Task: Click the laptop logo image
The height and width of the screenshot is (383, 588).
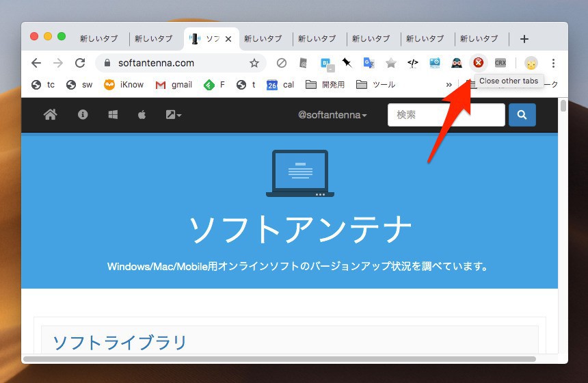Action: [x=300, y=173]
